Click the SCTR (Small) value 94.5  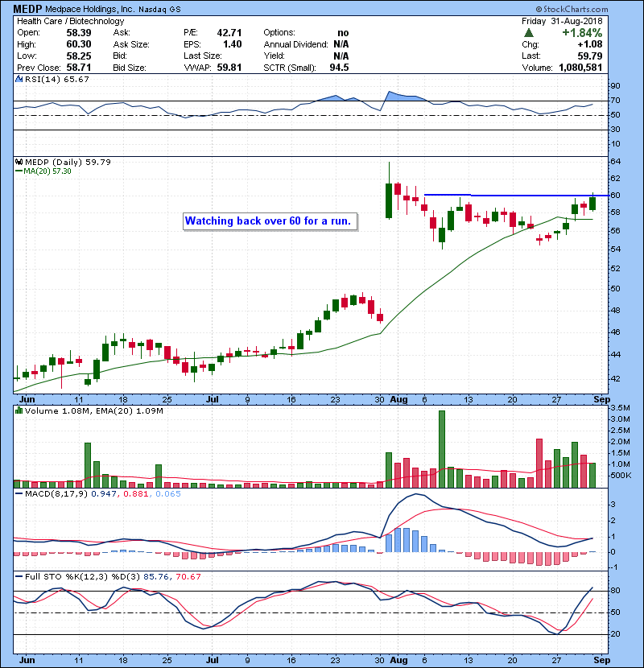click(x=339, y=68)
